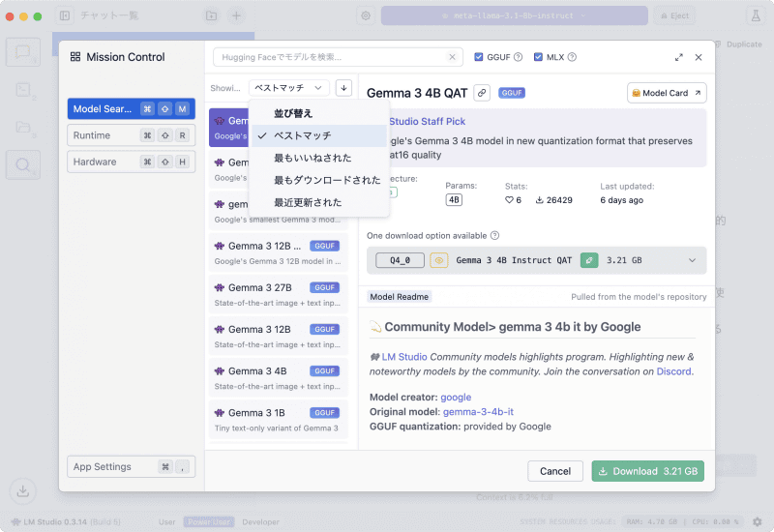Select 最もダウンロードされた sort option

click(x=319, y=180)
